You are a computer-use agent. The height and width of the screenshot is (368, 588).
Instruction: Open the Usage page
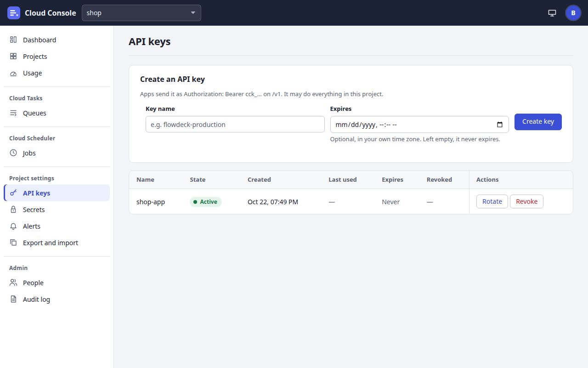click(57, 73)
